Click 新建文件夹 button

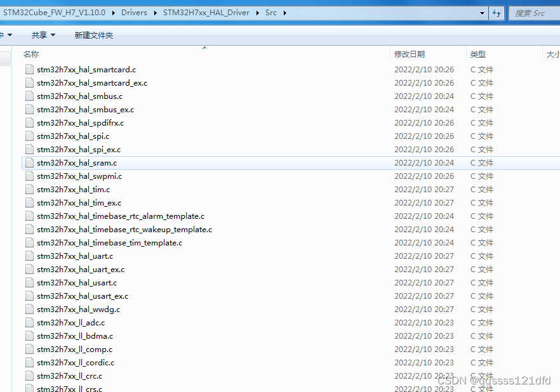(94, 35)
